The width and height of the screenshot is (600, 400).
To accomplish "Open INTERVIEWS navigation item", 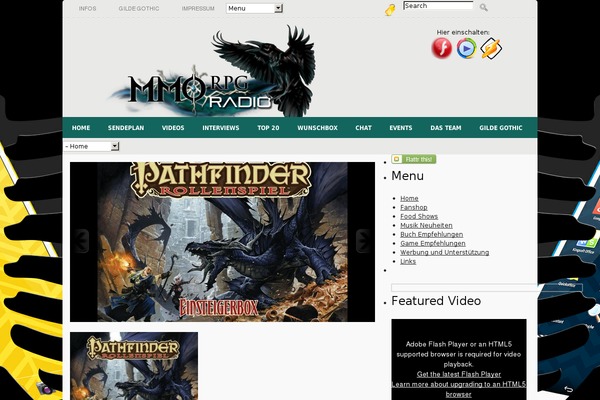I will tap(221, 128).
